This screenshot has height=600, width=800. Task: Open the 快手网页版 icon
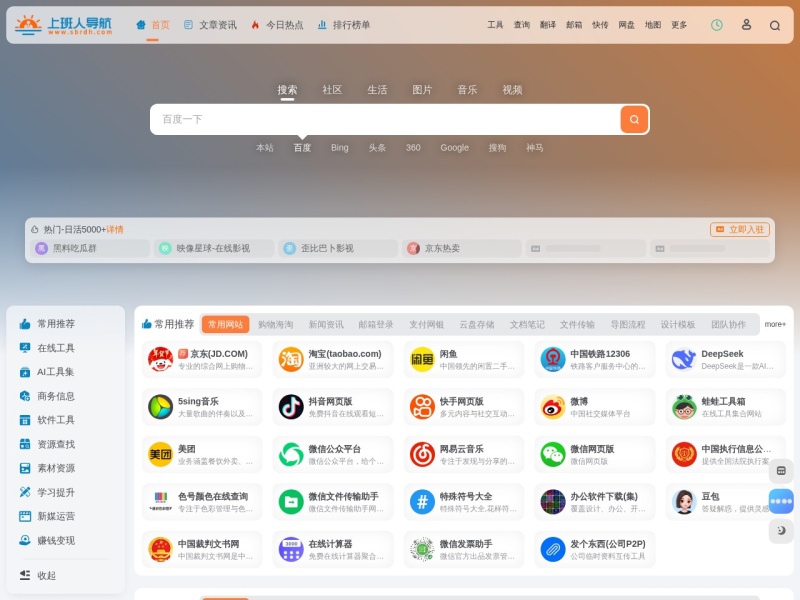pos(422,407)
